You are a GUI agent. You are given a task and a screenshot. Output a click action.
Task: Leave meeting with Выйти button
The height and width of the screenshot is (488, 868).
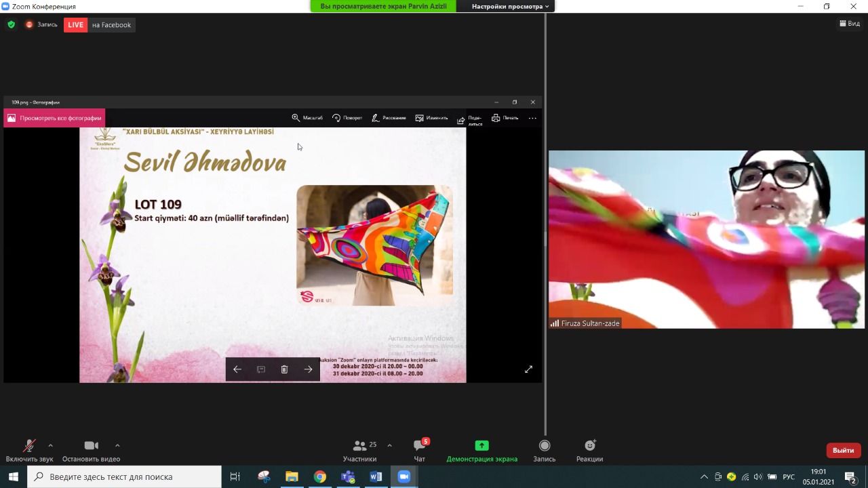click(844, 450)
